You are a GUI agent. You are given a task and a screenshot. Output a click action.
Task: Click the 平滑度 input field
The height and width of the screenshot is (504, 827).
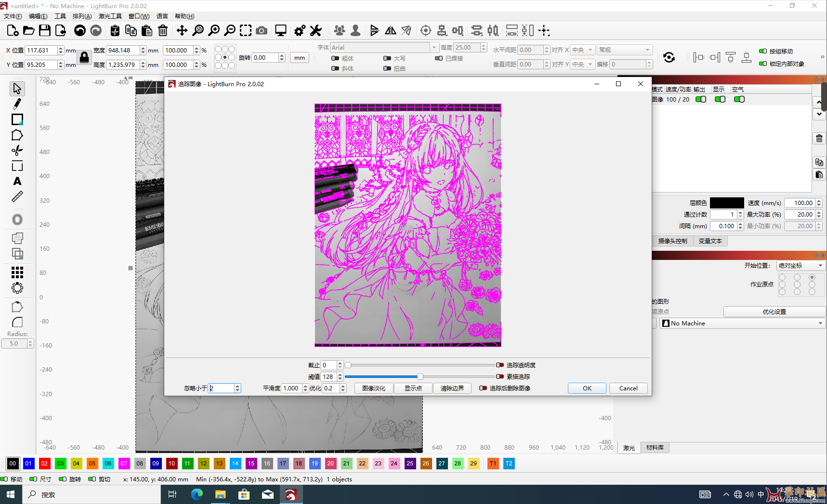(x=292, y=388)
